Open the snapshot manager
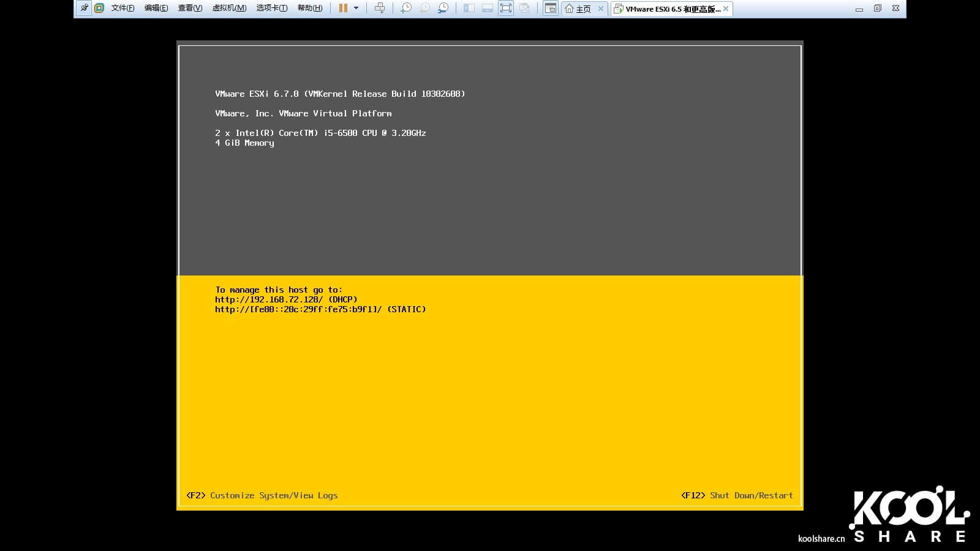Viewport: 980px width, 551px height. coord(443,8)
